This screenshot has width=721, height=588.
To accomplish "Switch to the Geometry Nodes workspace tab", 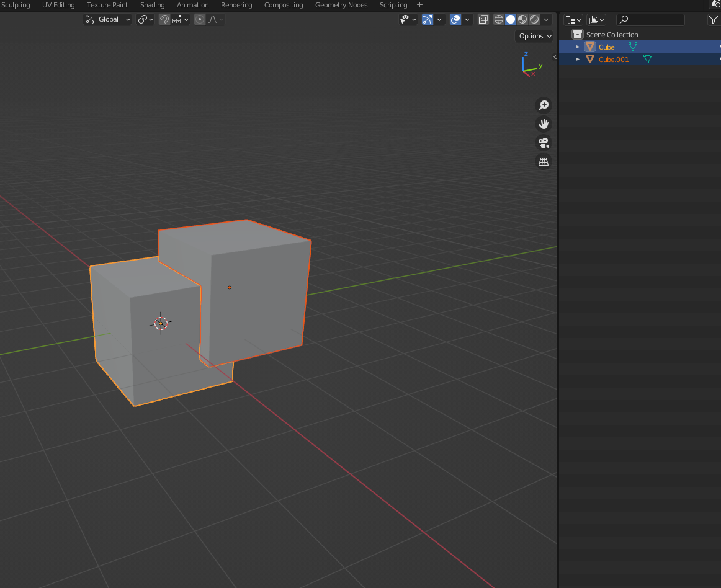I will [341, 5].
